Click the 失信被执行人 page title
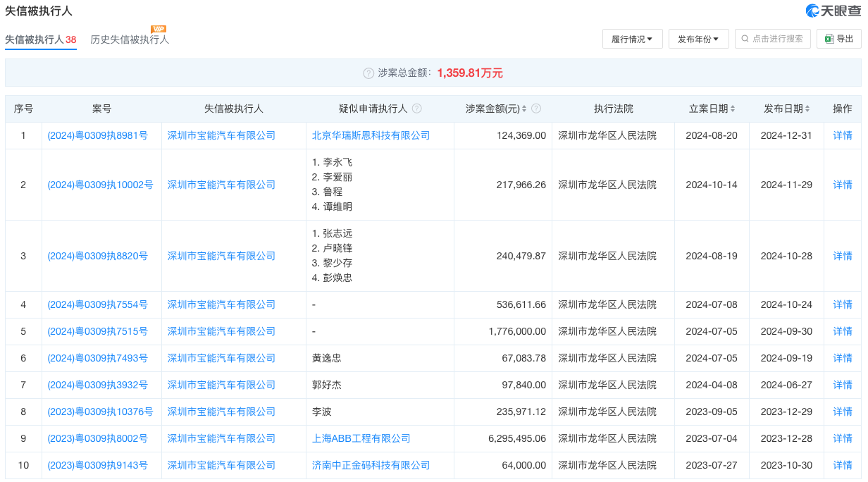Screen dimensions: 868x482 click(39, 11)
